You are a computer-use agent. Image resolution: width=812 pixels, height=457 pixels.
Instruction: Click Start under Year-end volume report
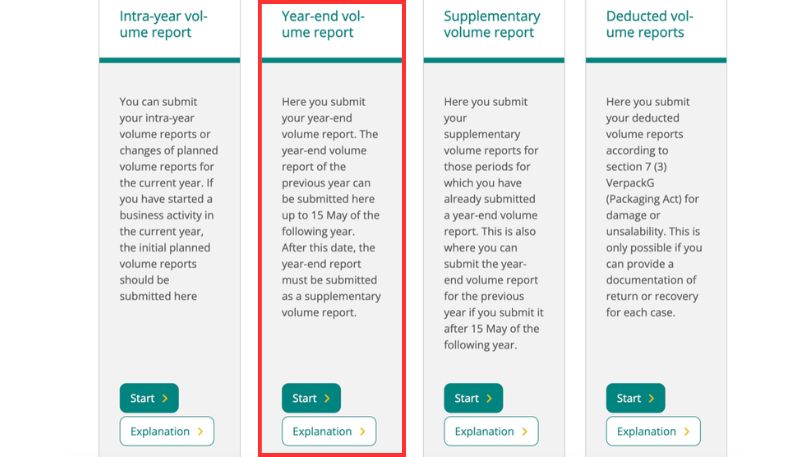pos(310,398)
